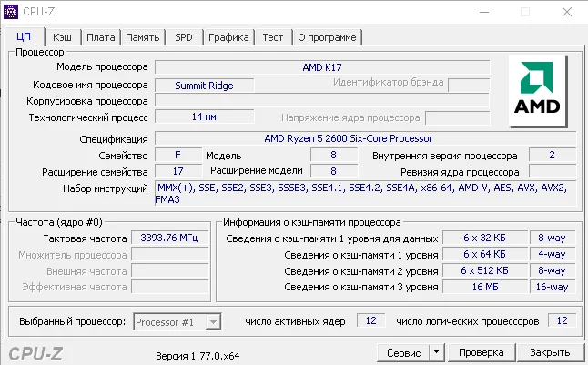This screenshot has width=588, height=365.
Task: Click the empty Внешняя частота field
Action: coord(170,271)
